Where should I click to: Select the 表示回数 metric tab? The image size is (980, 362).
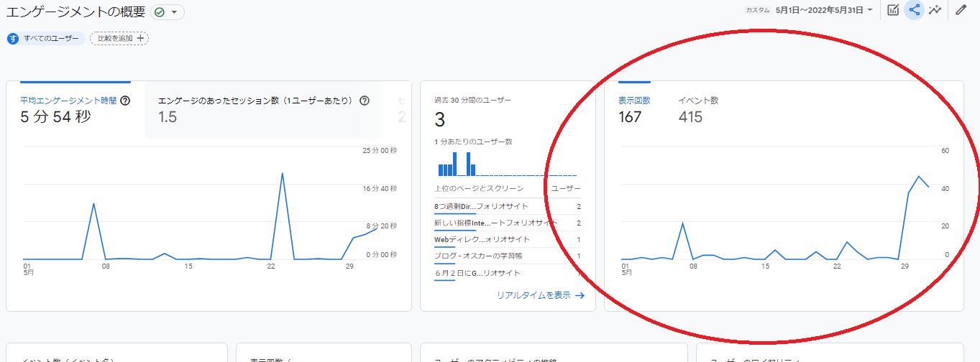pos(634,108)
